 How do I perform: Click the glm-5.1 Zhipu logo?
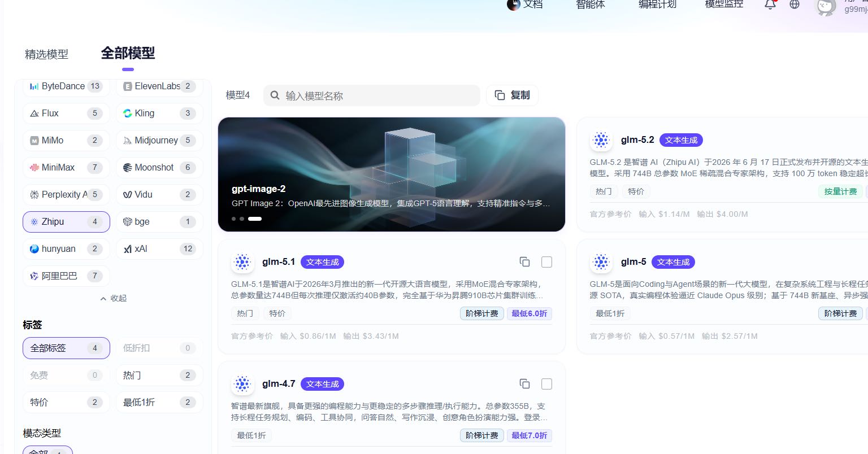coord(242,262)
